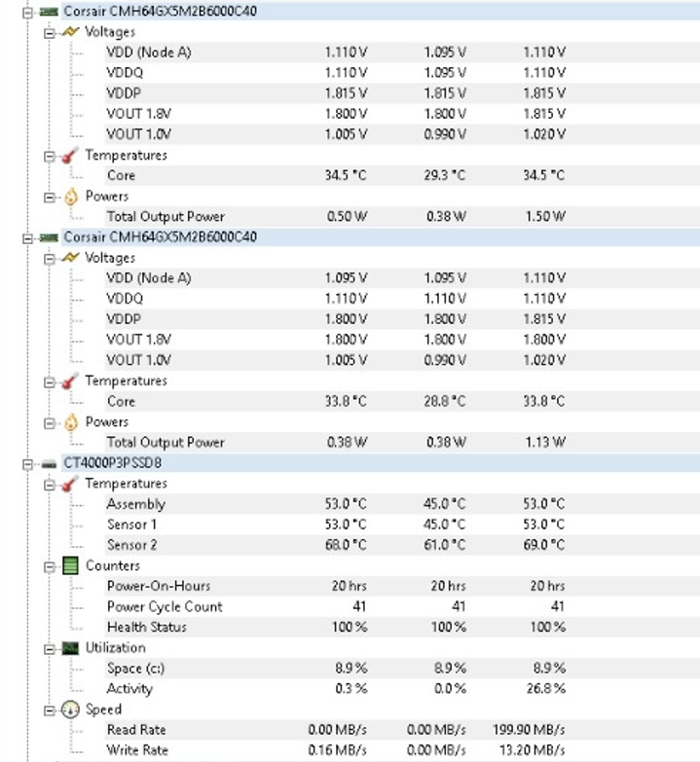The height and width of the screenshot is (762, 700).
Task: Select the Write Rate row
Action: tap(137, 750)
